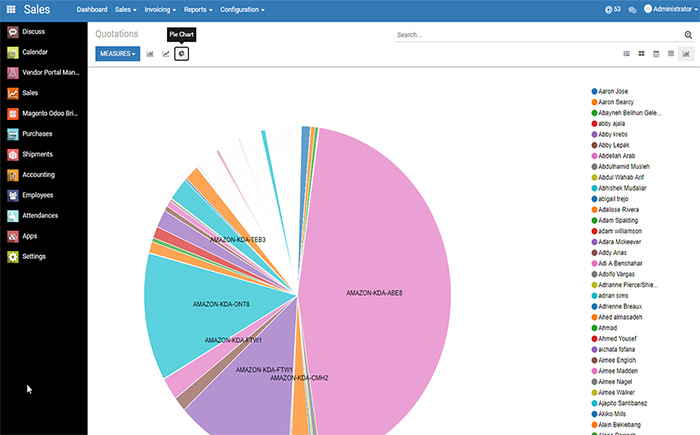The height and width of the screenshot is (435, 700).
Task: Open the conversations chat icon
Action: [632, 10]
